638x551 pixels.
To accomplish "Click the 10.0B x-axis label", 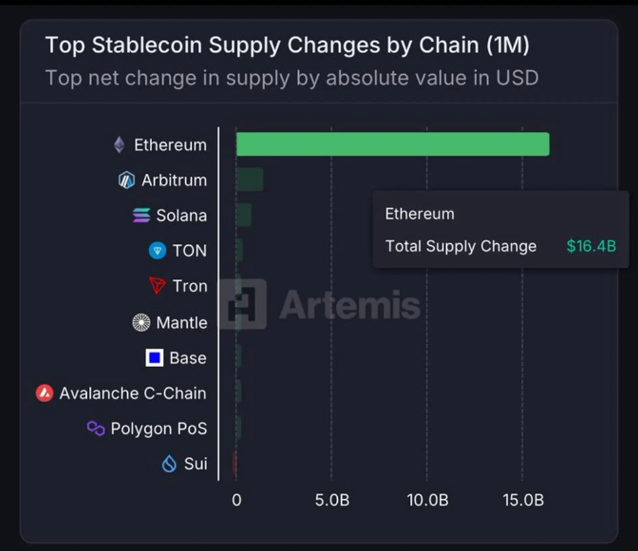I will click(x=427, y=500).
